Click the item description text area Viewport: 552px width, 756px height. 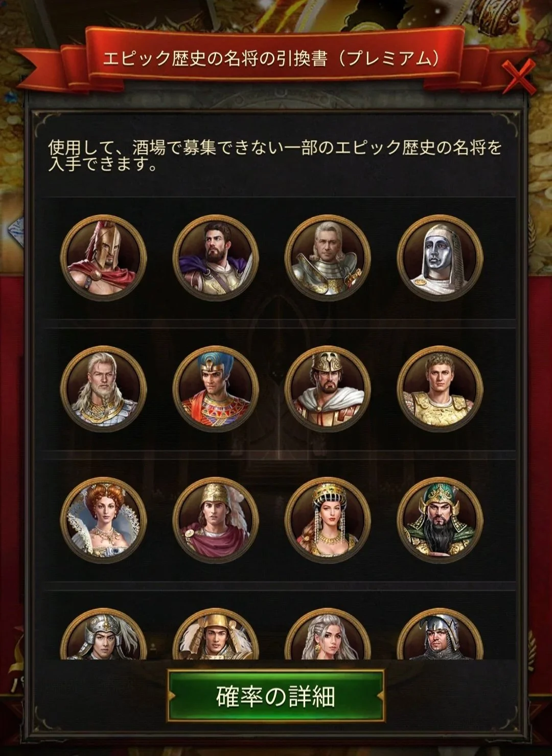[x=275, y=155]
